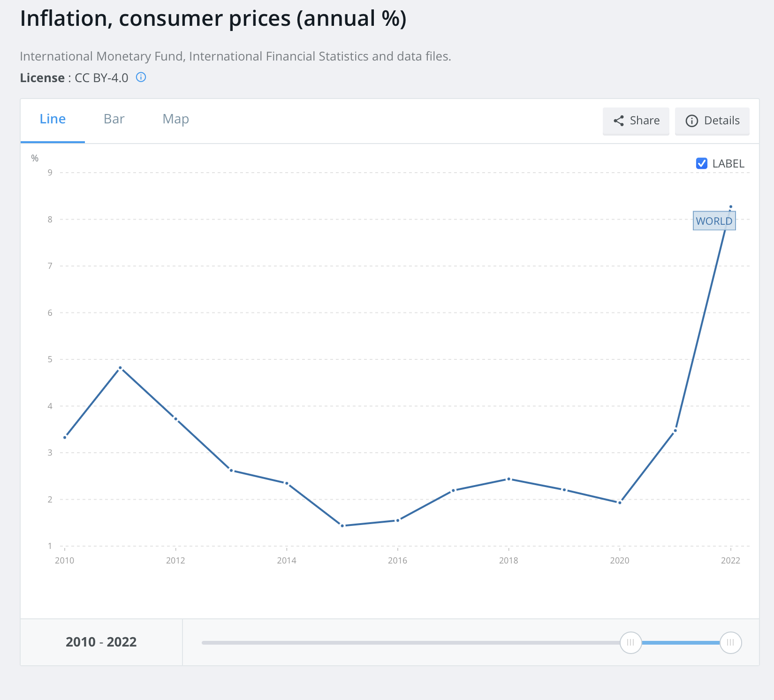Click the 2022 data point
This screenshot has height=700, width=774.
tap(730, 207)
